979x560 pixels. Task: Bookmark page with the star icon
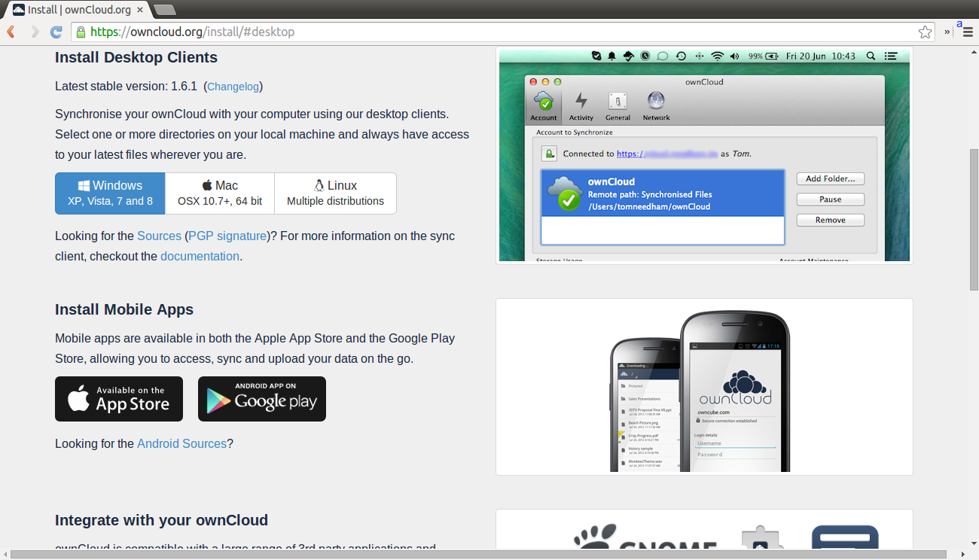[x=925, y=32]
